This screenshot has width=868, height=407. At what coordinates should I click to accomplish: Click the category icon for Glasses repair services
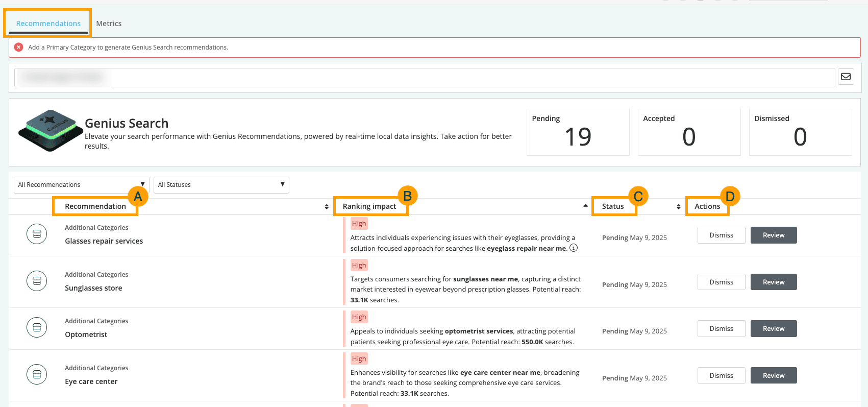(37, 234)
